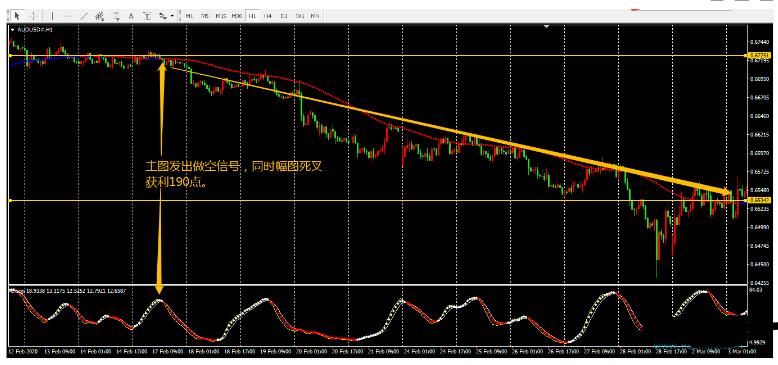Viewport: 778px width, 365px height.
Task: Click the triangle beside AUDUSD,H1 chart title
Action: 12,30
